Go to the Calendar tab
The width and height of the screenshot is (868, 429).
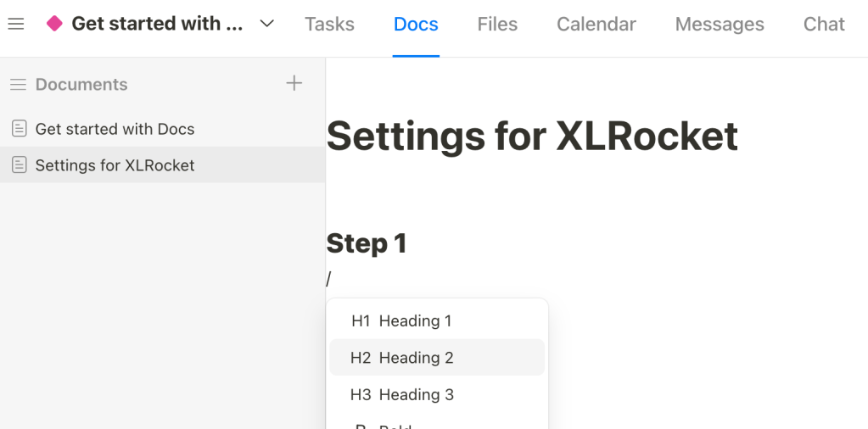(x=596, y=25)
